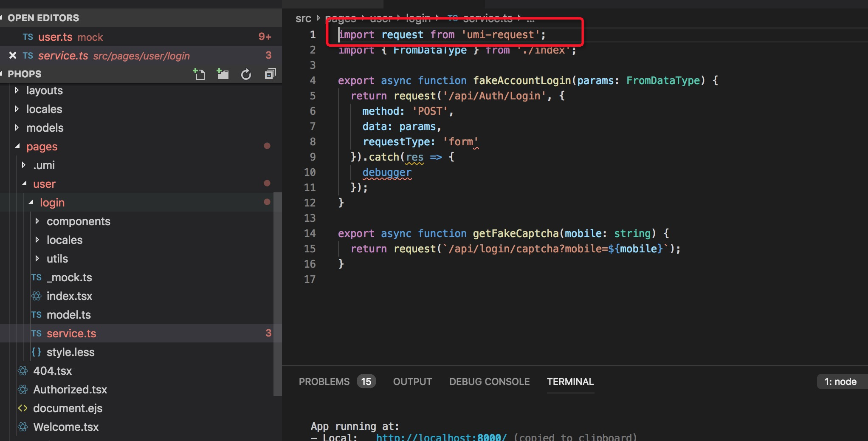Click the red modified dot beside login folder
Screen dimensions: 868x441
[267, 202]
